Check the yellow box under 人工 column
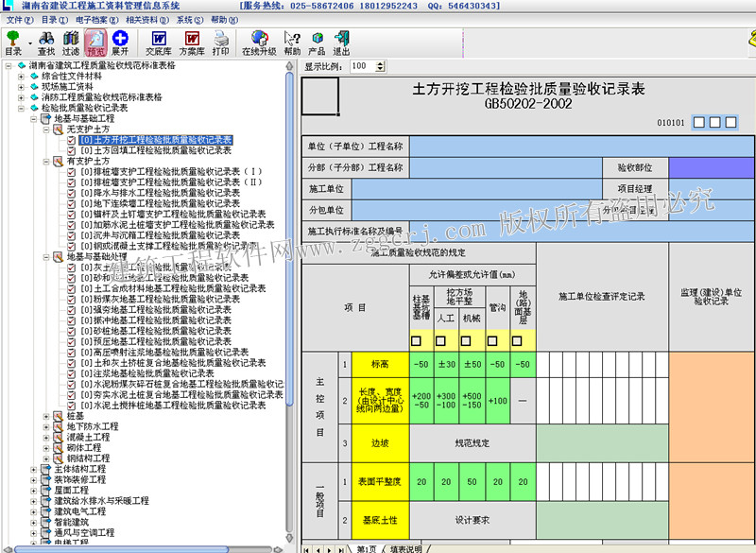This screenshot has height=553, width=756. pos(442,341)
